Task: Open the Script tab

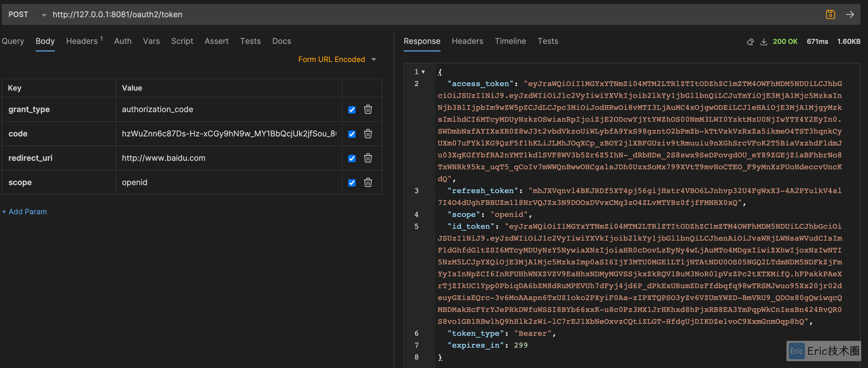Action: pyautogui.click(x=182, y=41)
